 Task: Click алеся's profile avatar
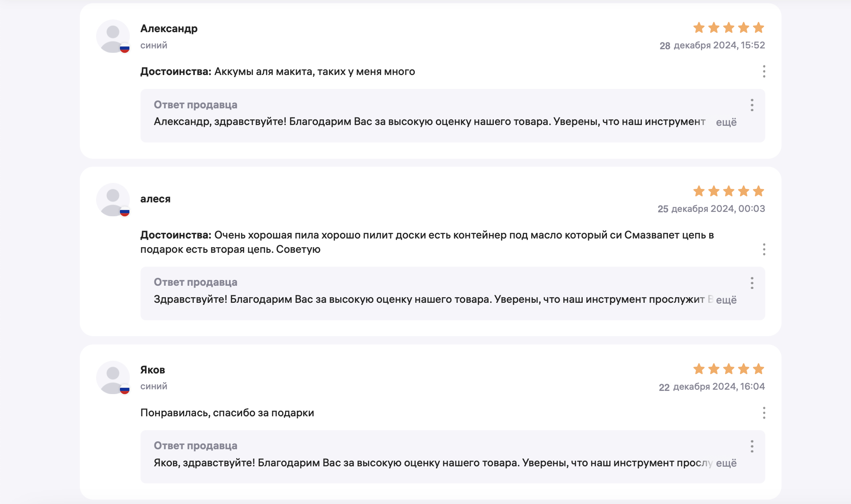click(x=113, y=200)
